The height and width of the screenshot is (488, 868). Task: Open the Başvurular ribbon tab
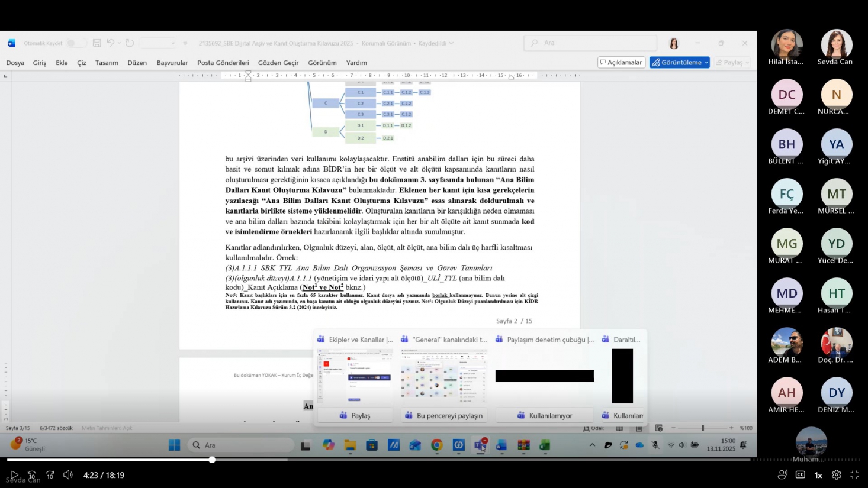click(x=172, y=63)
